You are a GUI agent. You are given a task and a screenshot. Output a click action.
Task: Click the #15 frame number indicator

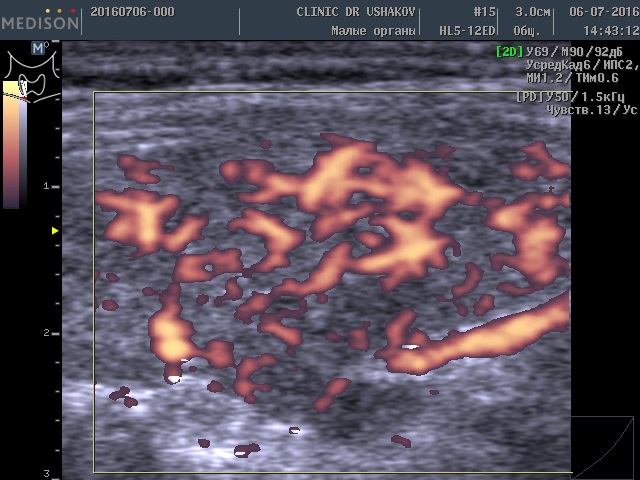[484, 12]
